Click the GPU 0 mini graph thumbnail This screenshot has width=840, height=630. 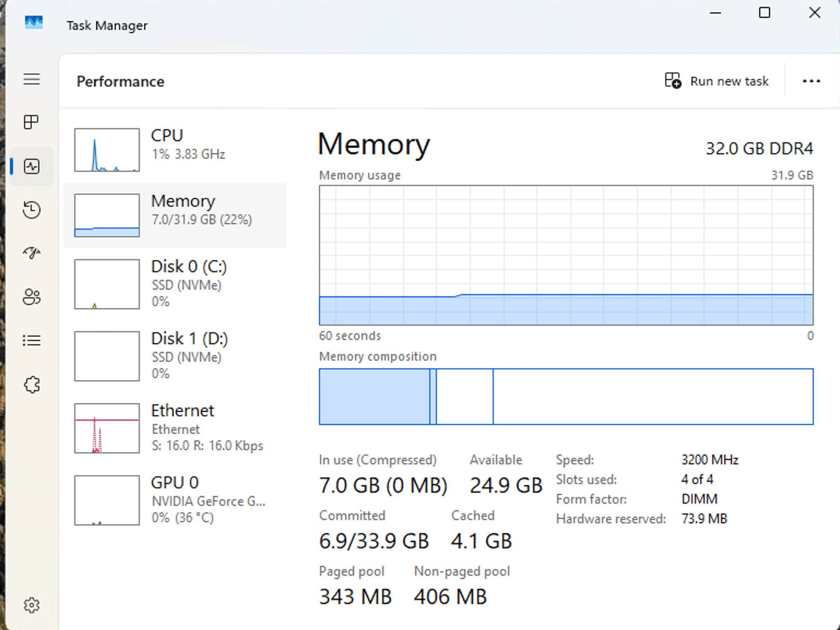pyautogui.click(x=107, y=500)
